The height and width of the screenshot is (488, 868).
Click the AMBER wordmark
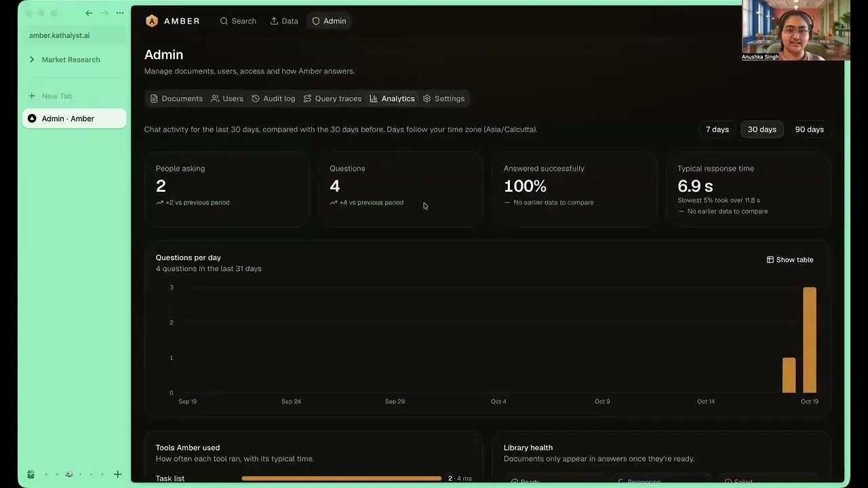pyautogui.click(x=182, y=21)
